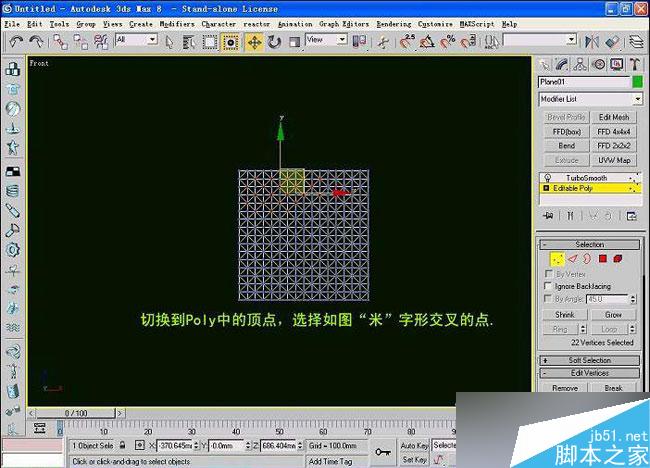Viewport: 650px width, 468px height.
Task: Click the Edit Mesh modifier button
Action: [x=614, y=117]
